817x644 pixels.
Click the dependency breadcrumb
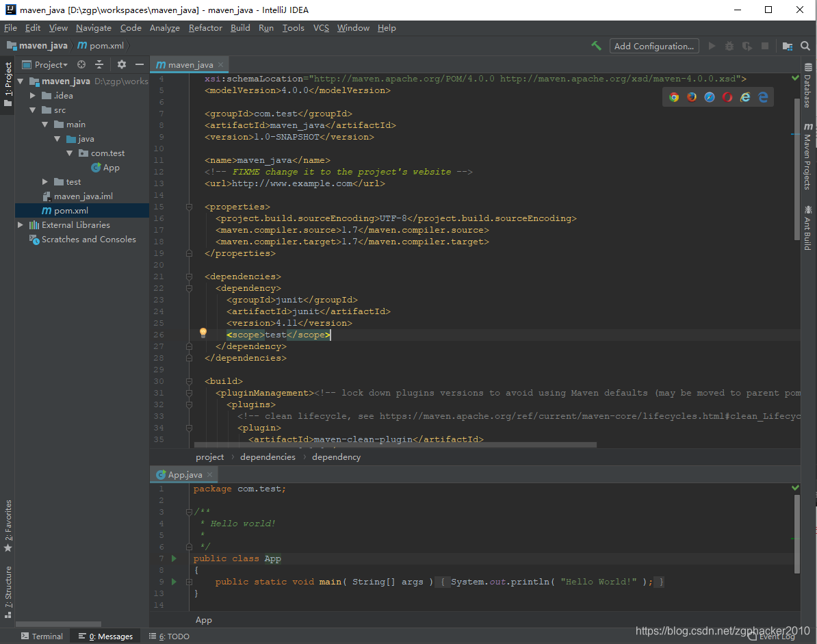(336, 457)
